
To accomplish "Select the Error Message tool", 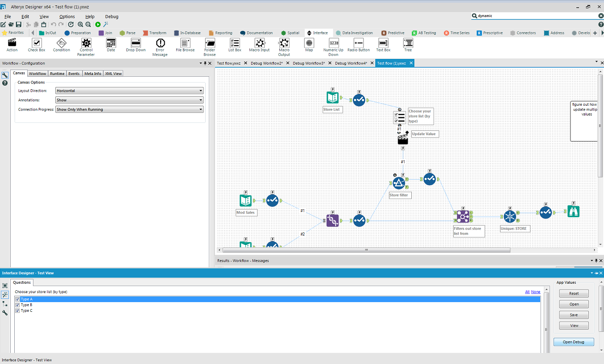I will coord(160,47).
